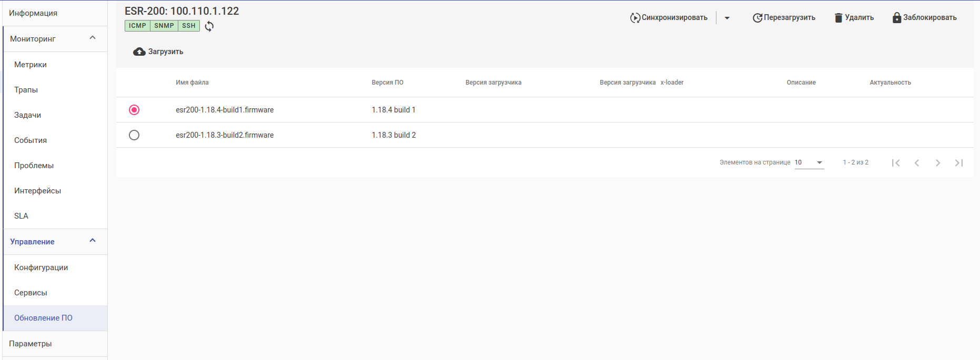980x360 pixels.
Task: Sort by the Имя файла column header
Action: coord(192,83)
